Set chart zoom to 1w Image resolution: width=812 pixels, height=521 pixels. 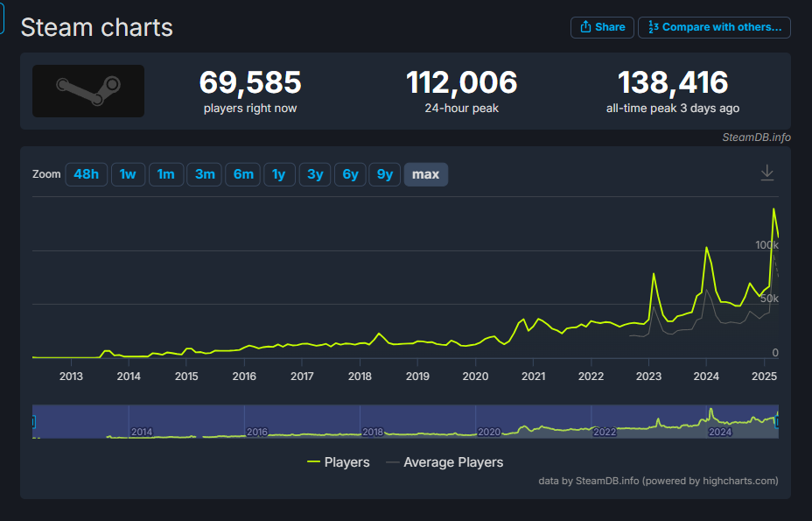point(128,174)
